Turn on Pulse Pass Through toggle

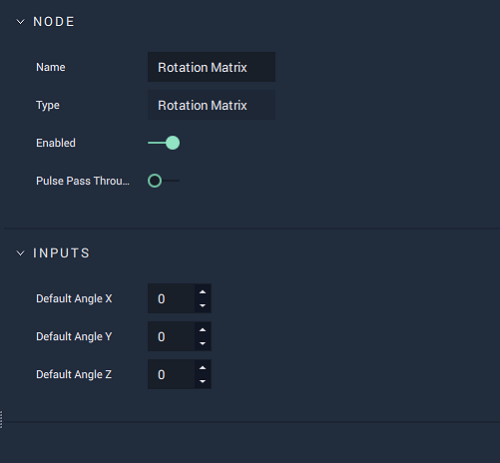point(164,181)
